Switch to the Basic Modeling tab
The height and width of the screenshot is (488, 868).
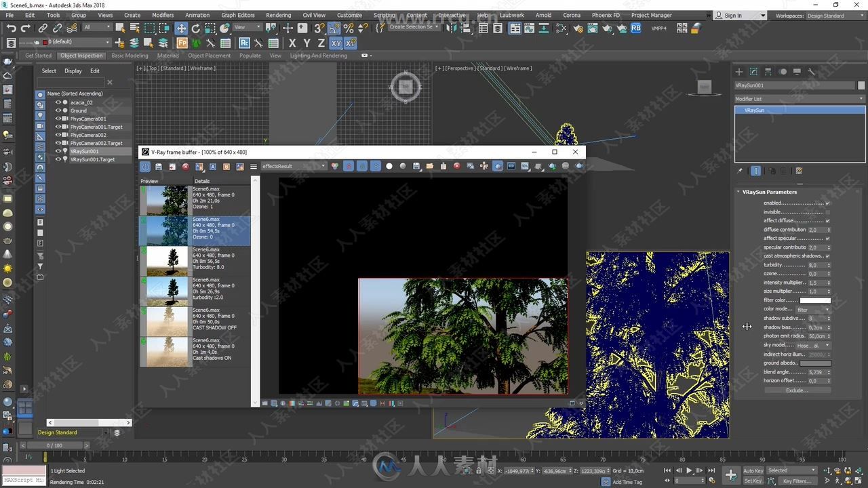(130, 56)
